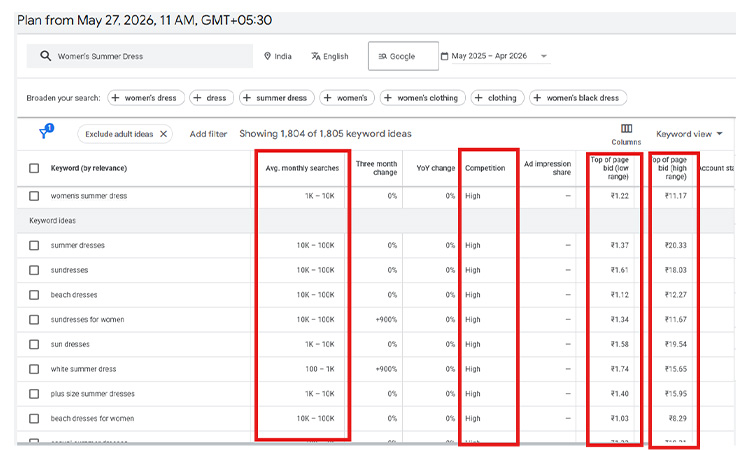Click plus icon on summer dress chip
The width and height of the screenshot is (750, 450).
[x=247, y=98]
